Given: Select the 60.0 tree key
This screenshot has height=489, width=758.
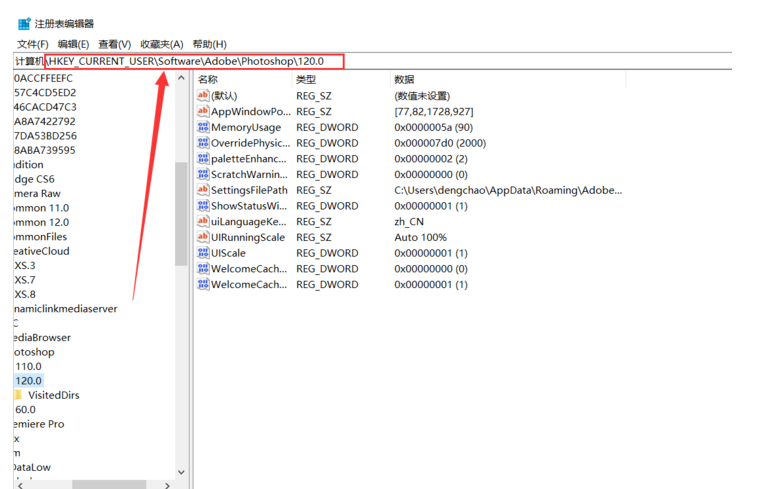Looking at the screenshot, I should pyautogui.click(x=25, y=410).
